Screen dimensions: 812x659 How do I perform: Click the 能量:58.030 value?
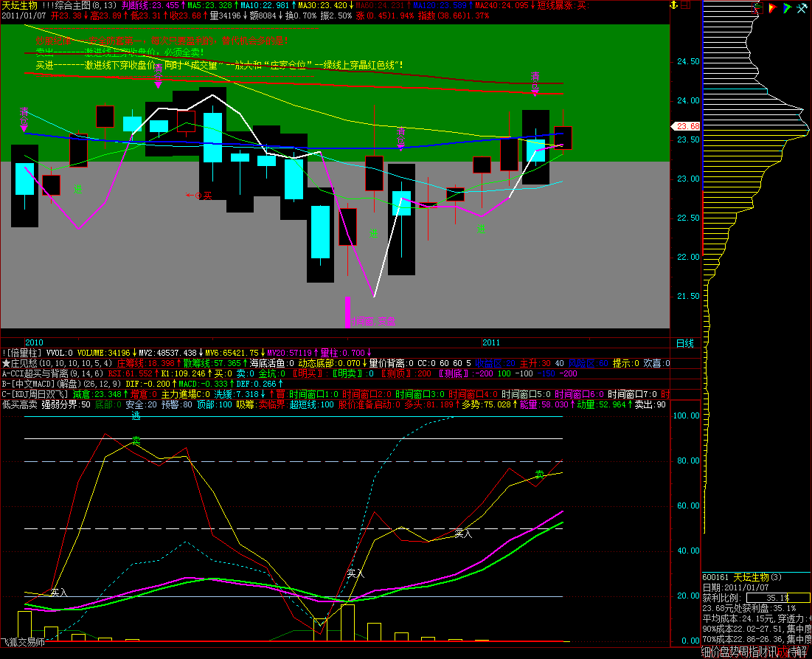(544, 404)
